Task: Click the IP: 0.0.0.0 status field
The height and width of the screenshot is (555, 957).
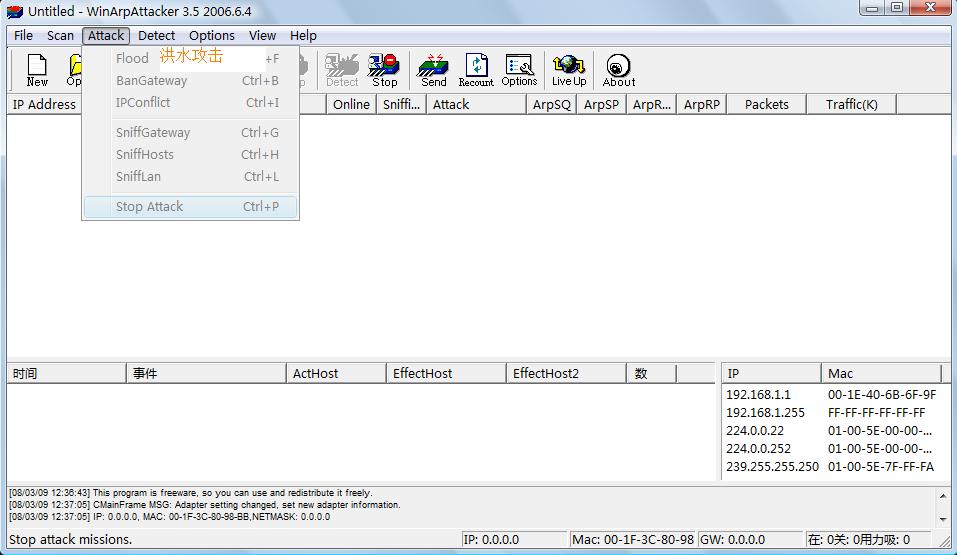Action: (514, 540)
